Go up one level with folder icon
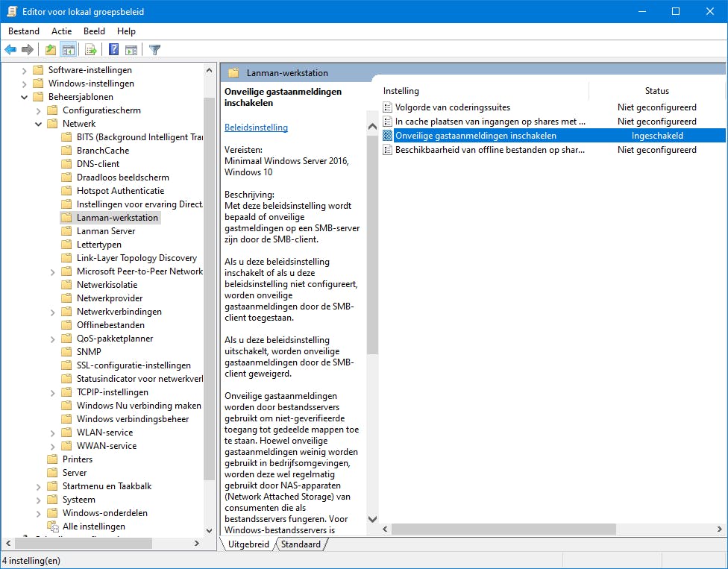The width and height of the screenshot is (728, 569). tap(51, 50)
